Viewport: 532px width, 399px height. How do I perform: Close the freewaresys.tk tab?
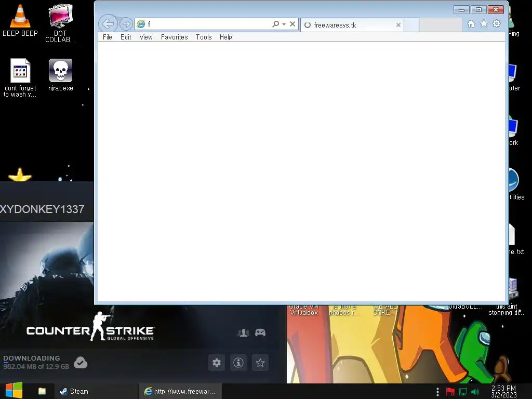(398, 25)
